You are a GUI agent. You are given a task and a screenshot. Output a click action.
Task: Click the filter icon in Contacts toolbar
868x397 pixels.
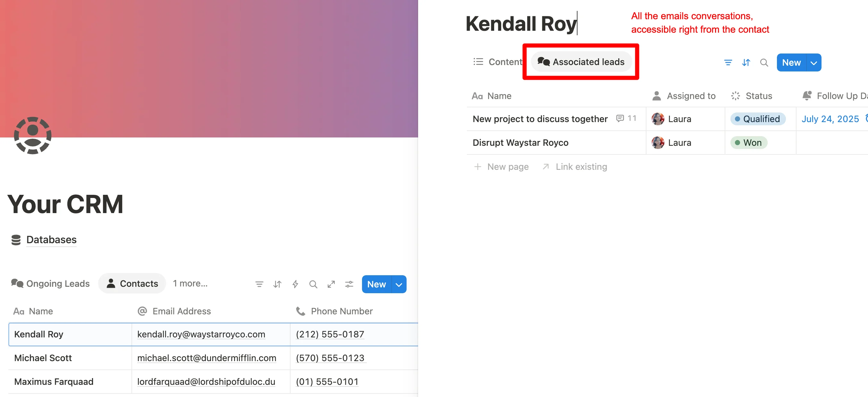[259, 284]
